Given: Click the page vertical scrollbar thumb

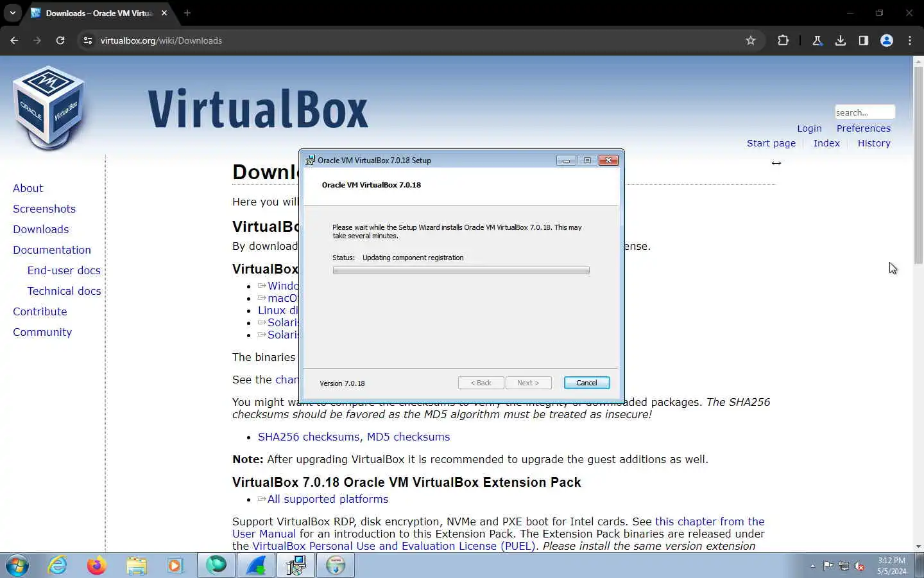Looking at the screenshot, I should 918,164.
